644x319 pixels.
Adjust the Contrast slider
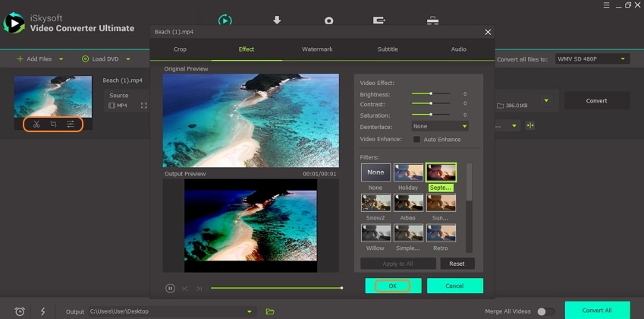click(430, 103)
